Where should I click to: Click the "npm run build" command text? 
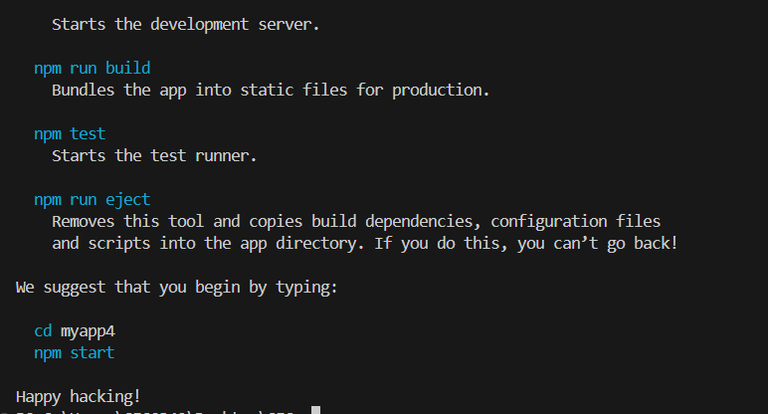(92, 68)
